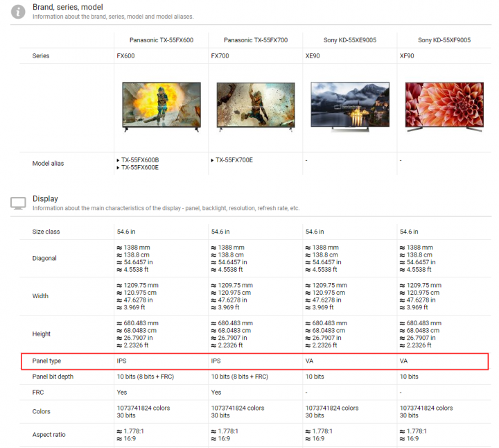The image size is (499, 448).
Task: Click bit depth value for Panasonic TX-55FX600
Action: tap(146, 377)
